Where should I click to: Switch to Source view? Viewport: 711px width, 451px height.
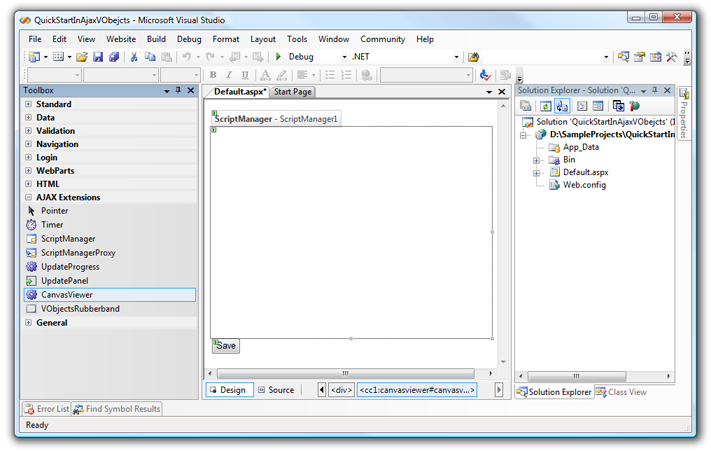276,390
